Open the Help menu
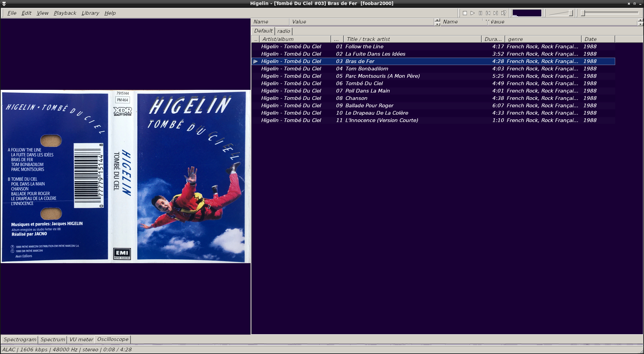644x354 pixels. 110,13
